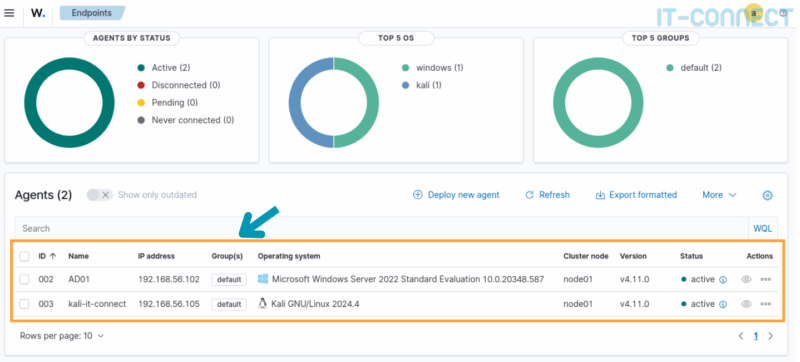Click status info icon for AD01
This screenshot has height=362, width=800.
(x=722, y=279)
